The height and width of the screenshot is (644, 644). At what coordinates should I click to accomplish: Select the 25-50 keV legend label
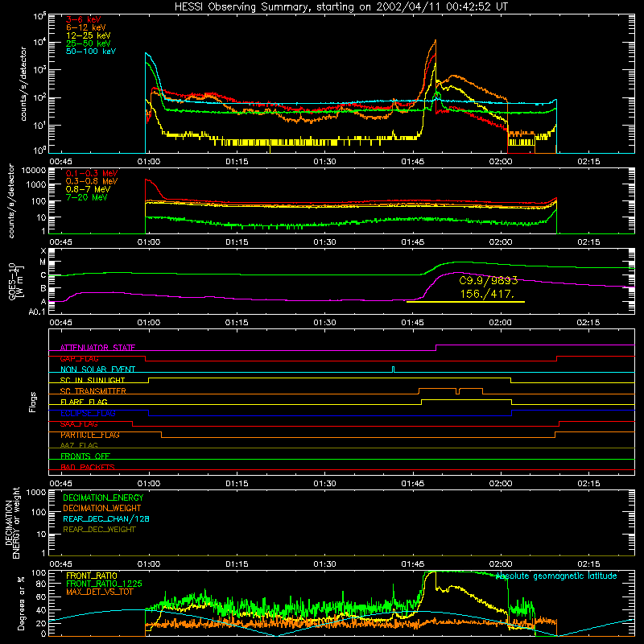pos(89,43)
